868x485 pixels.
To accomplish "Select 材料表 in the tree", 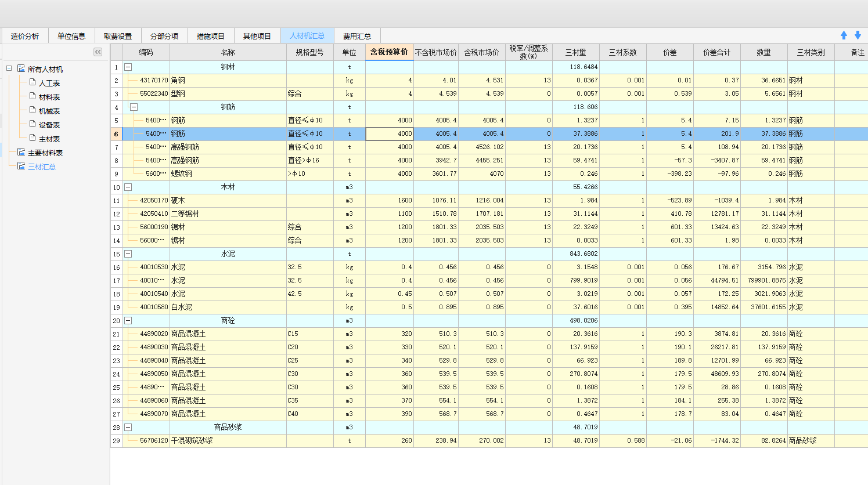I will click(49, 97).
